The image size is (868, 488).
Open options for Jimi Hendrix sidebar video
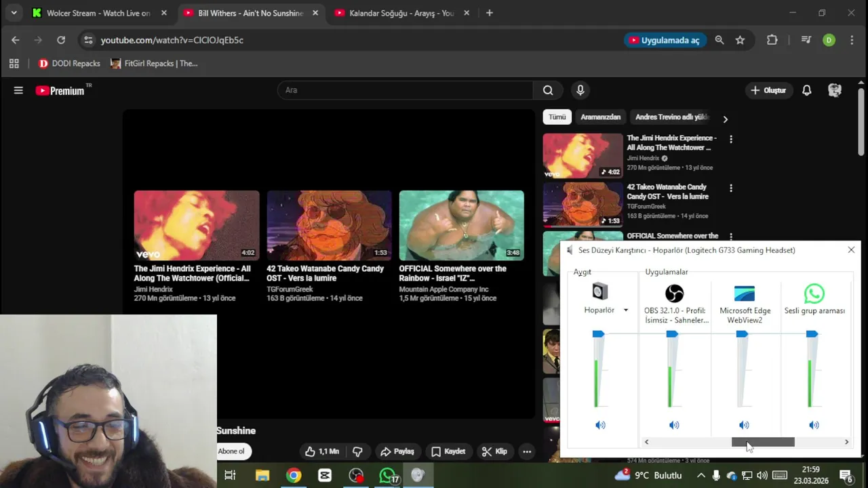point(730,139)
